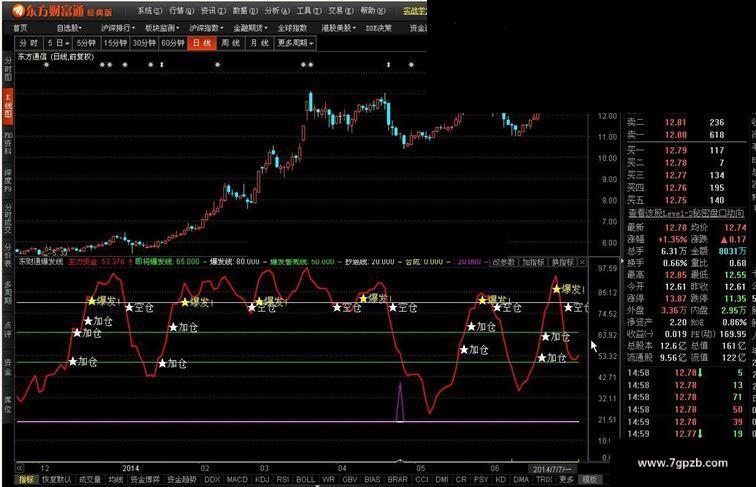The image size is (756, 487).
Task: Select 15分钟 chart period
Action: click(x=115, y=43)
